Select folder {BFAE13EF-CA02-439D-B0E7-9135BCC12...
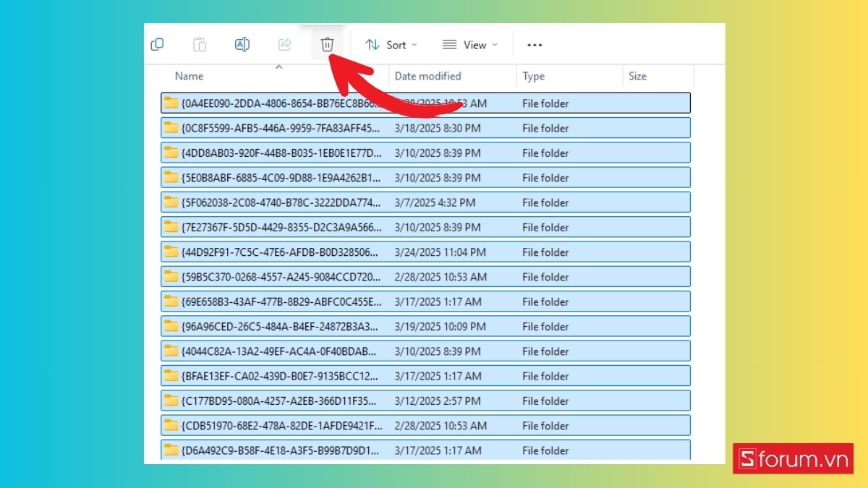The image size is (868, 488). click(425, 376)
